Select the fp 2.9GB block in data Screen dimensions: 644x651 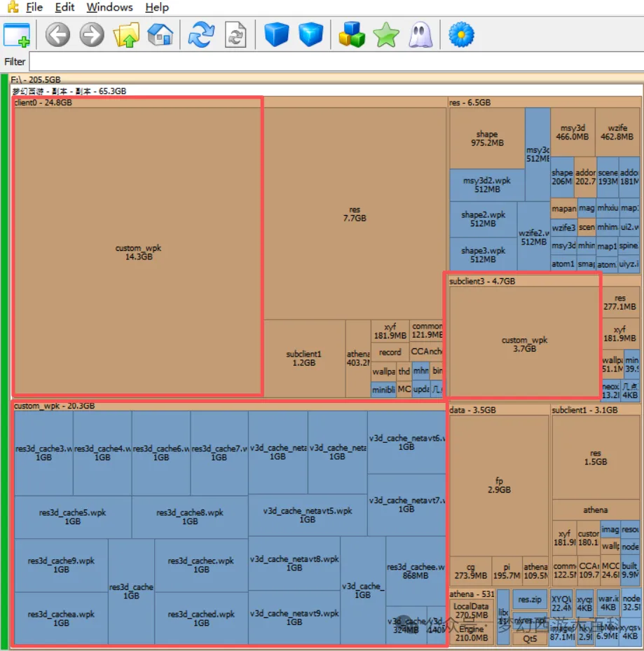pos(499,486)
